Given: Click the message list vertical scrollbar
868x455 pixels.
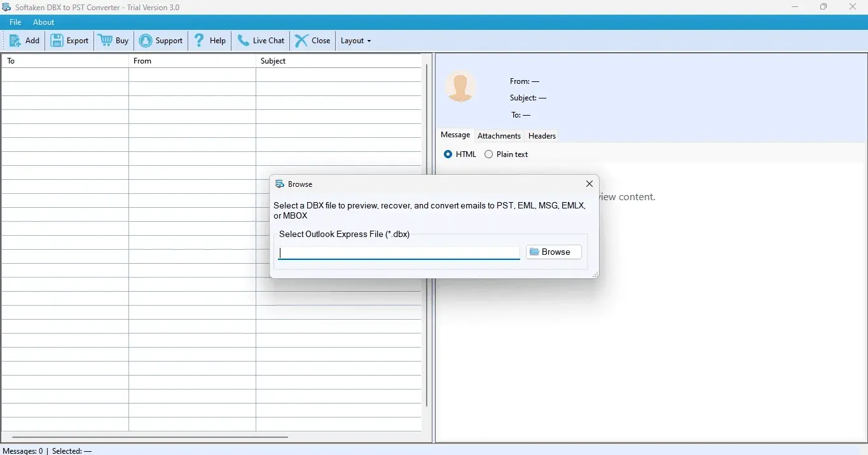Looking at the screenshot, I should 427,235.
